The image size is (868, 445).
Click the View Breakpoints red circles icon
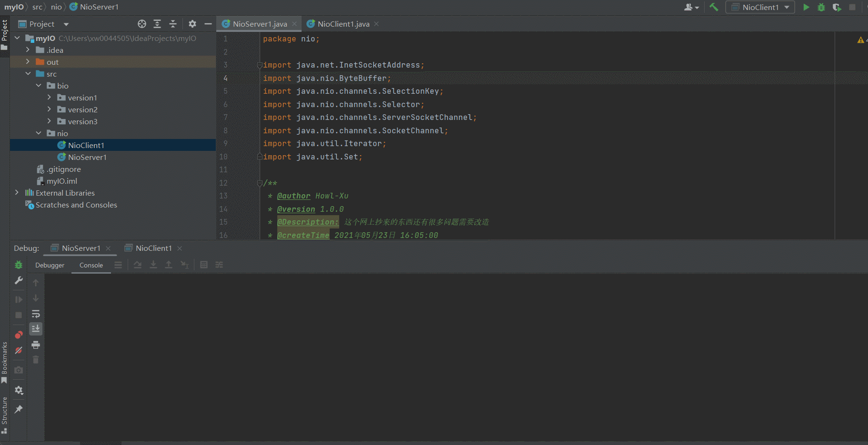tap(19, 335)
